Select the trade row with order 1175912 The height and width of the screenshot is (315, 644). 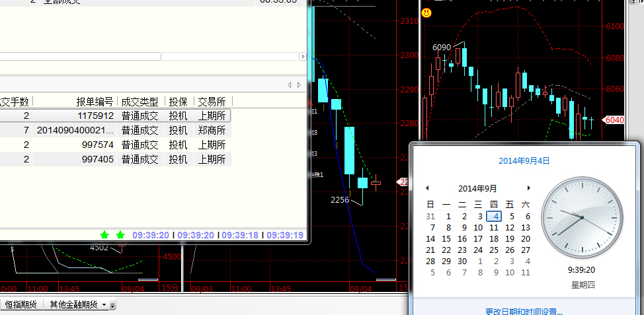[116, 116]
